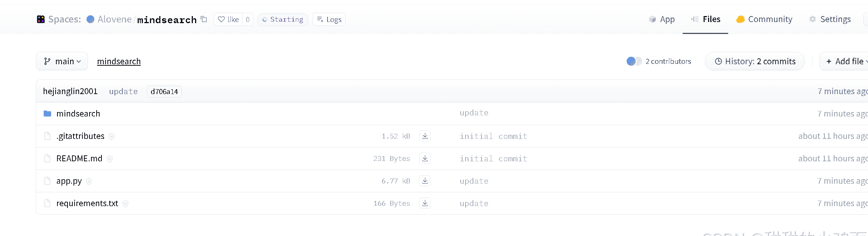Click the 231 Bytes size of README.md
This screenshot has width=868, height=236.
coord(392,159)
